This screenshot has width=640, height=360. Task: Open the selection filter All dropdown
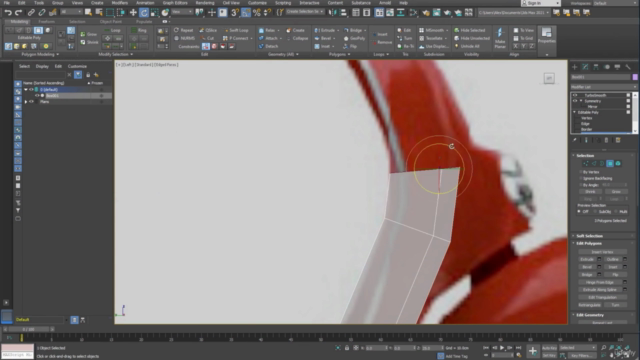71,12
